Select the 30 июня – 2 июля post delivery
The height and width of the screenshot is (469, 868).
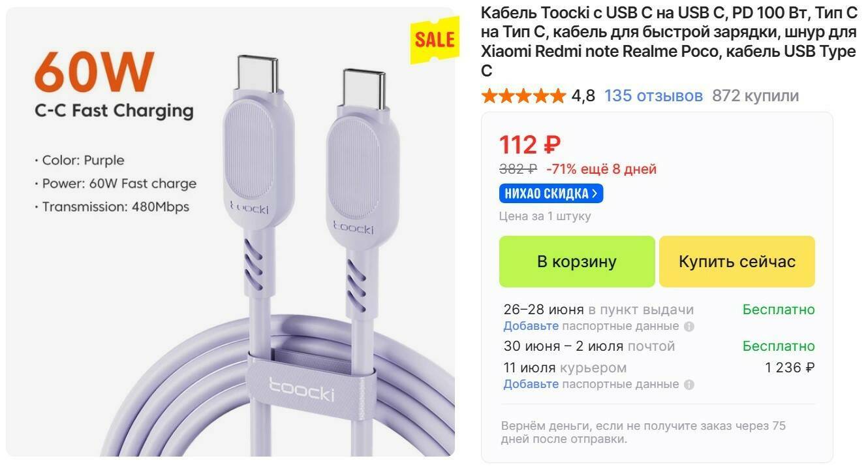pos(659,346)
